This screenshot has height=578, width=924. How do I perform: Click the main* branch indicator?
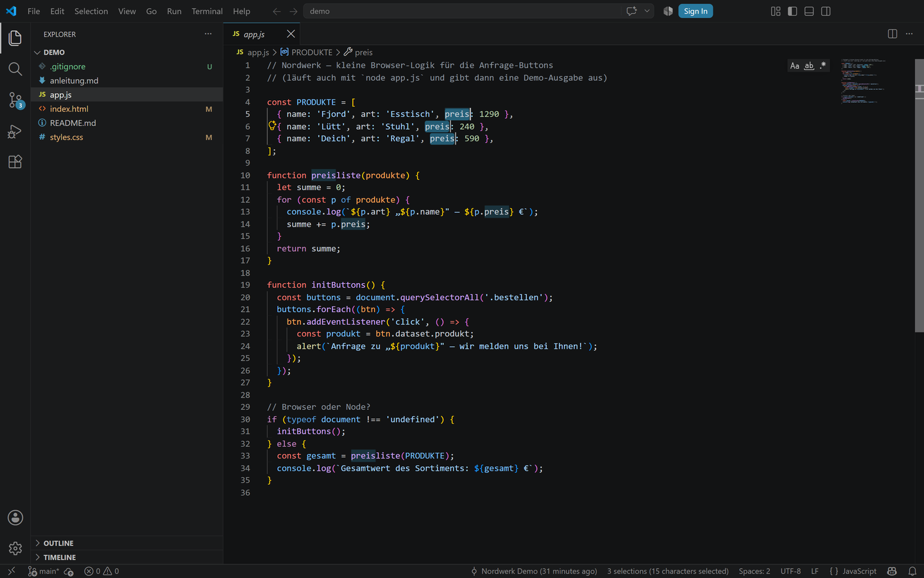tap(44, 571)
